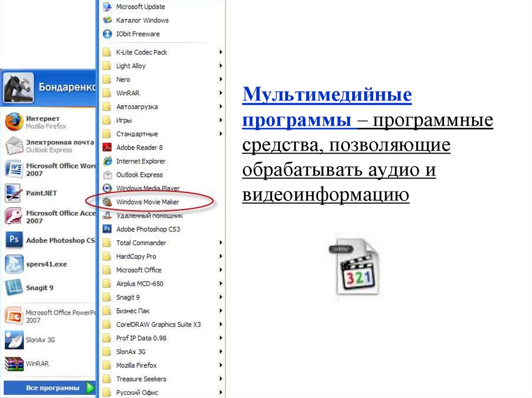Expand Total Commander submenu arrow
The image size is (532, 398).
[220, 242]
